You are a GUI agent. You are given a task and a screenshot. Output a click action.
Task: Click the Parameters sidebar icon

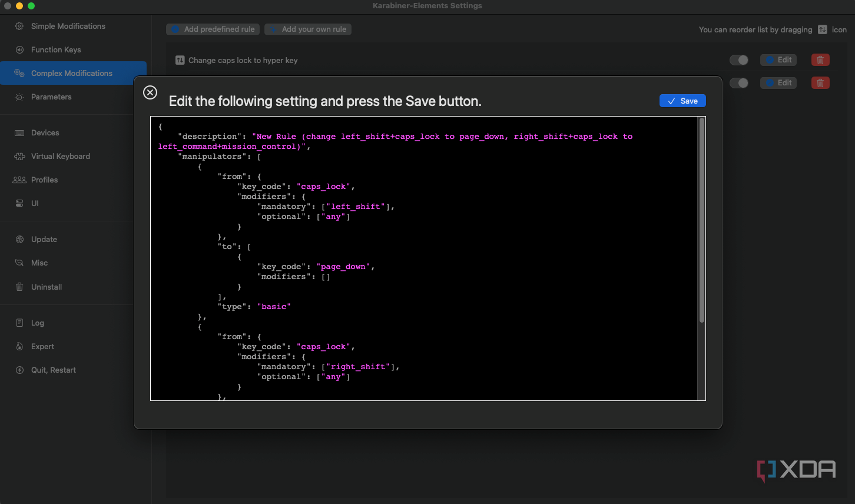(x=19, y=97)
